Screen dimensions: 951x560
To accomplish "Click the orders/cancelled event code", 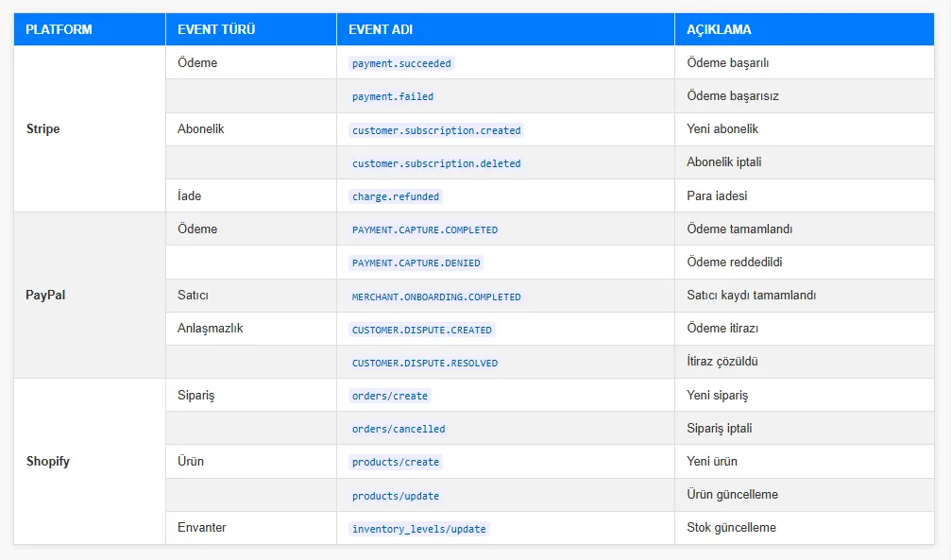I will tap(399, 429).
